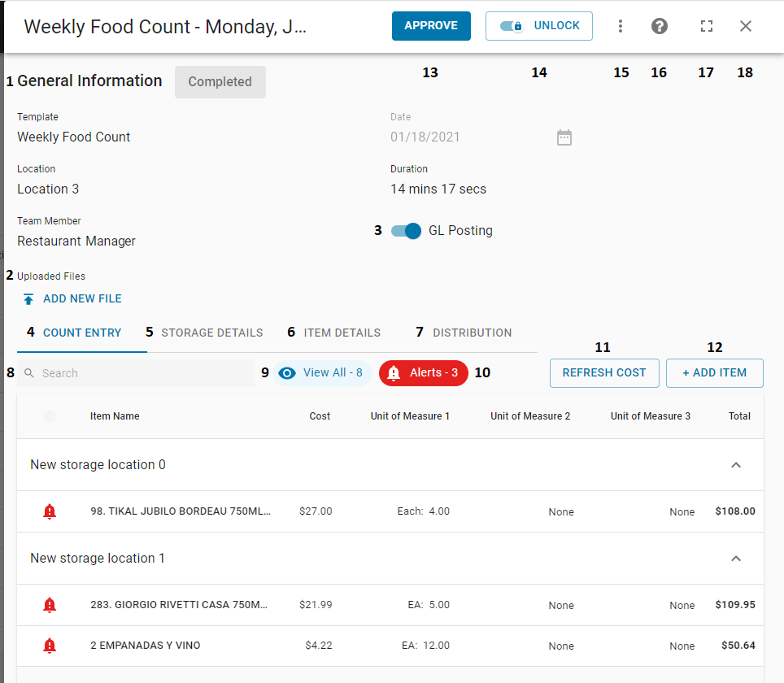The image size is (784, 683).
Task: Click the Approve button
Action: coord(431,25)
